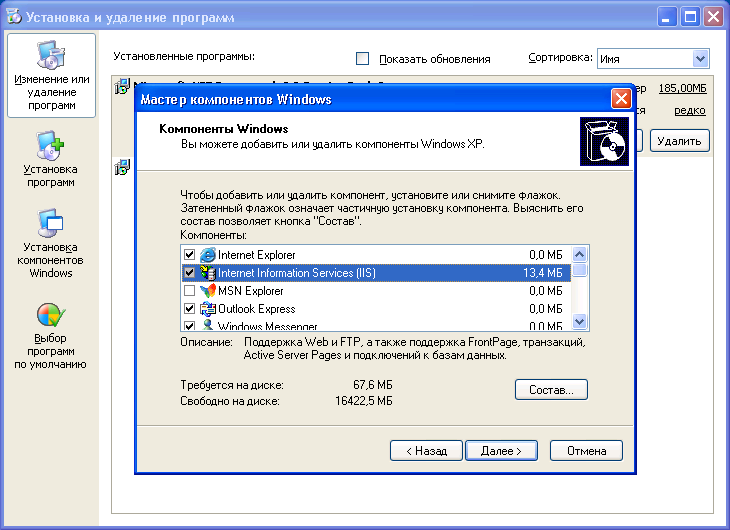Select the Internet Explorer row text
Viewport: 730px width, 530px height.
[257, 255]
